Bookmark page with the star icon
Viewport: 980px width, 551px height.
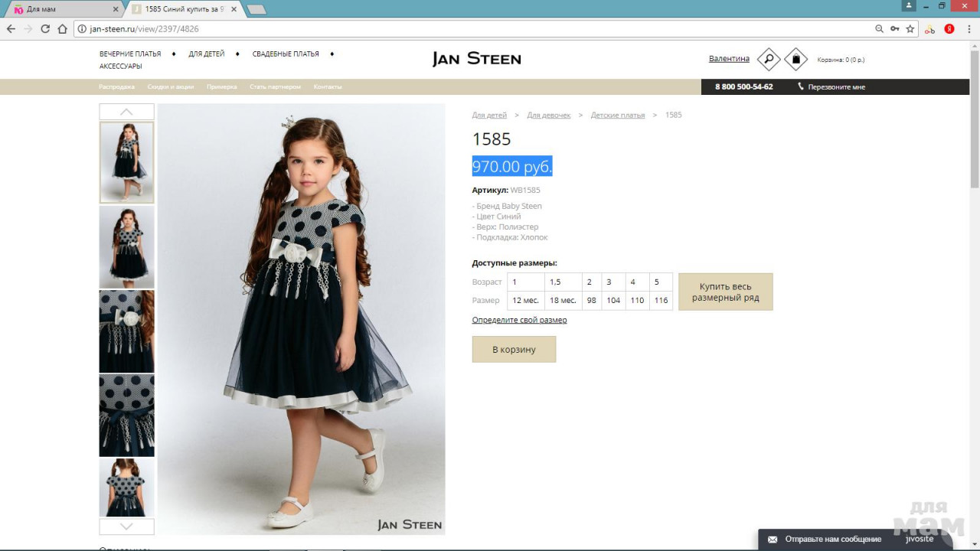pyautogui.click(x=910, y=29)
